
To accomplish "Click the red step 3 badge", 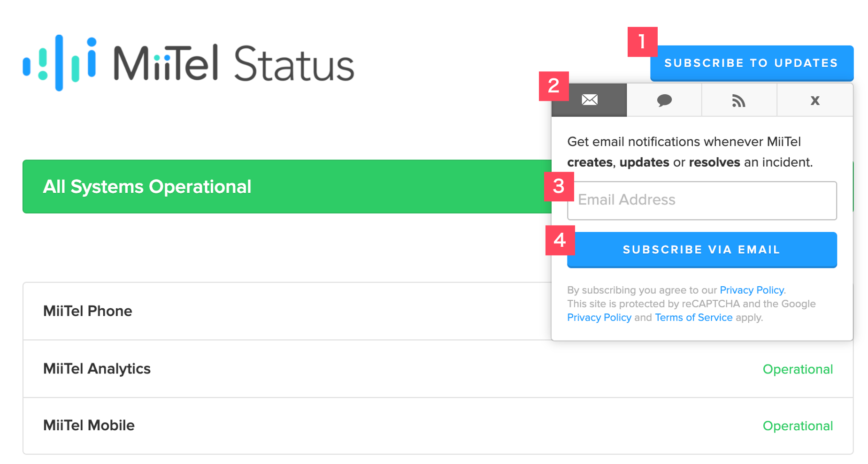I will coord(559,186).
